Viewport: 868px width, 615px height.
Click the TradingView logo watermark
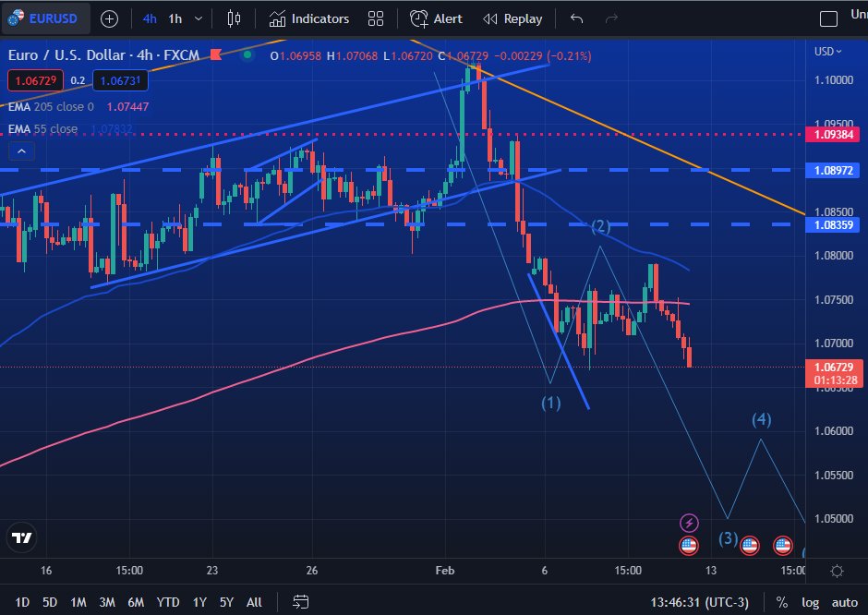pos(21,537)
